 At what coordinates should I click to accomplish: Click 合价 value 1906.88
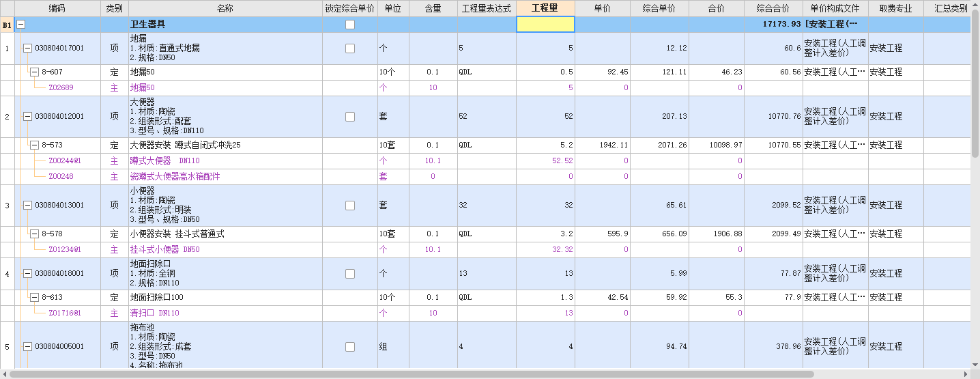point(727,234)
